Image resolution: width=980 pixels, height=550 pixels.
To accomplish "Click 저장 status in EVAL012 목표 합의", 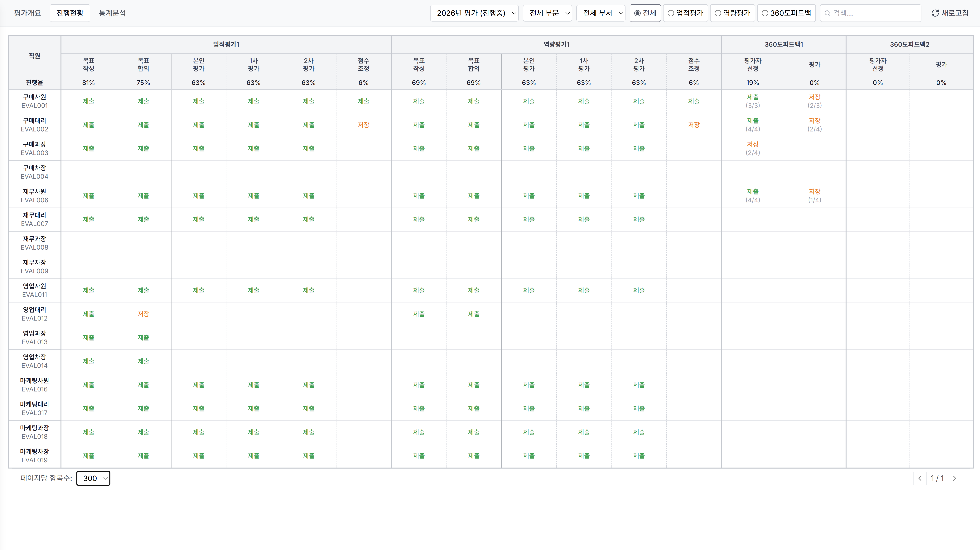I will (x=143, y=314).
